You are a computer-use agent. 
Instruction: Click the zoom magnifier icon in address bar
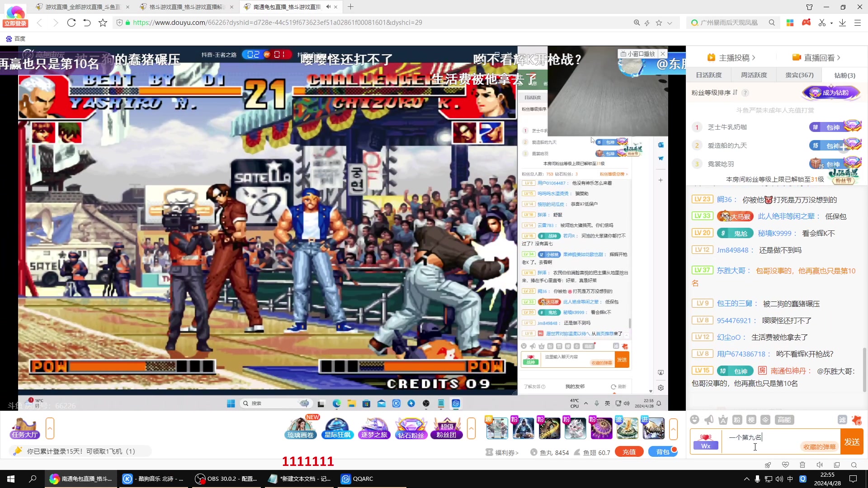637,23
